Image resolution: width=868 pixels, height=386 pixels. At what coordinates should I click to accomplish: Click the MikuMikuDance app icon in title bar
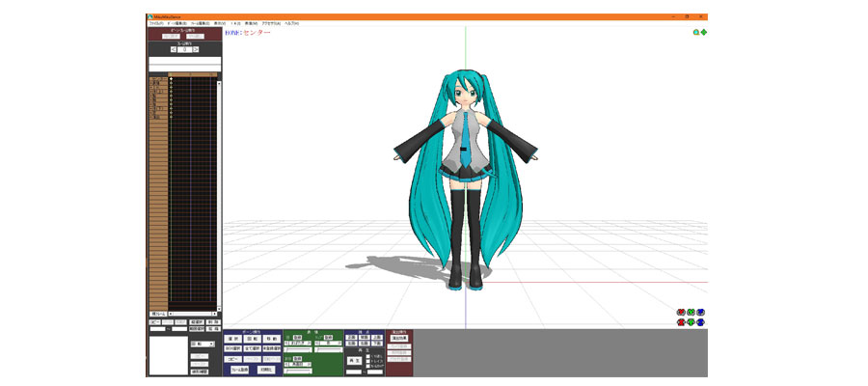[x=150, y=17]
